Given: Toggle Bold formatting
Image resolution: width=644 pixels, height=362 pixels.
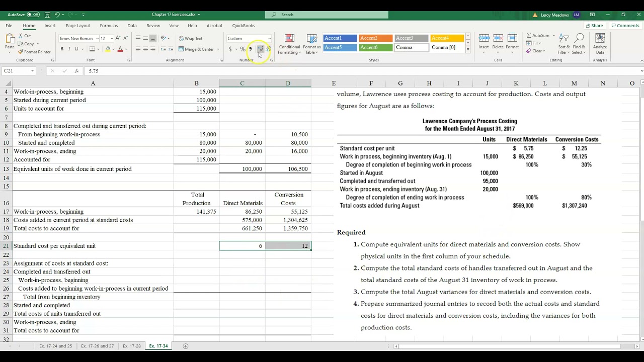Looking at the screenshot, I should (x=62, y=49).
